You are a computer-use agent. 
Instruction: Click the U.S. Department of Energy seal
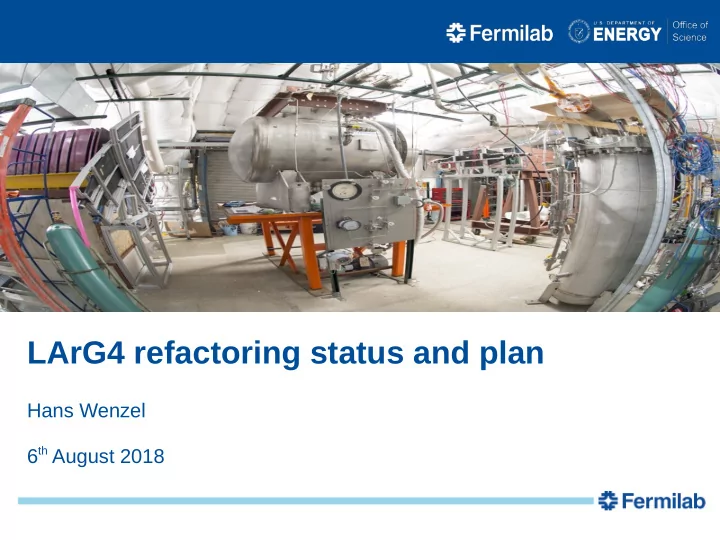(x=579, y=32)
